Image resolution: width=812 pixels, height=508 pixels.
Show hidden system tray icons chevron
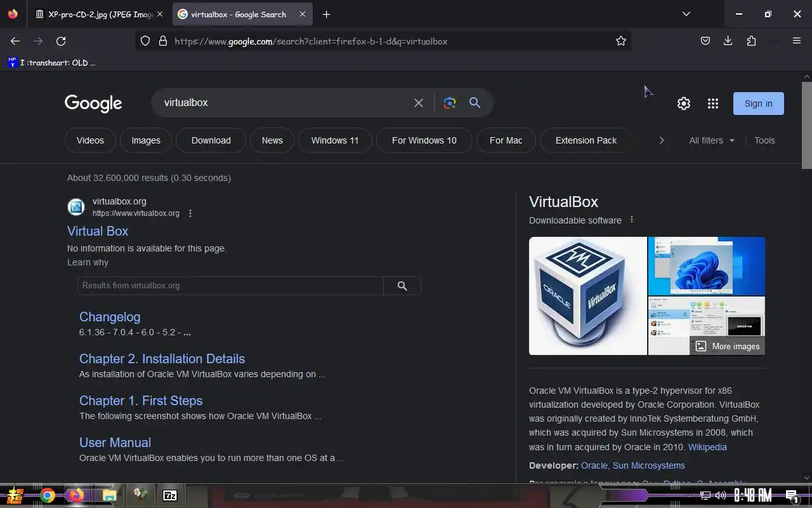coord(690,495)
